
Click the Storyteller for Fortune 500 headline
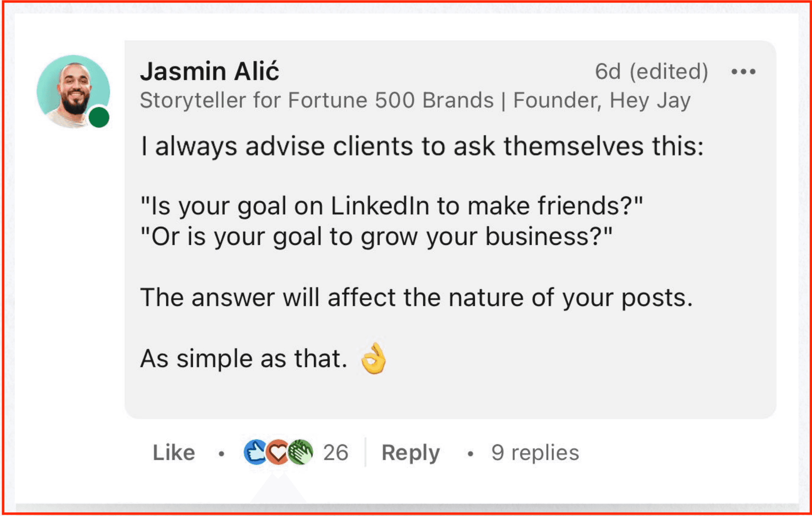coord(415,100)
